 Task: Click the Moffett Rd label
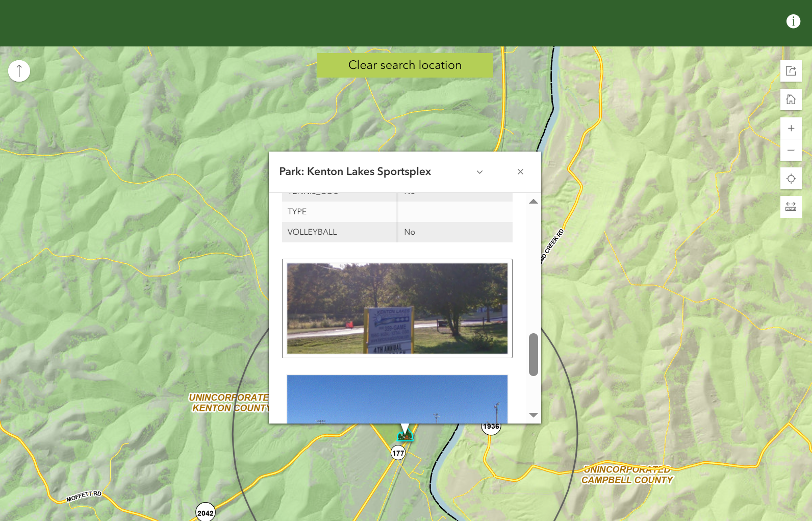[84, 496]
